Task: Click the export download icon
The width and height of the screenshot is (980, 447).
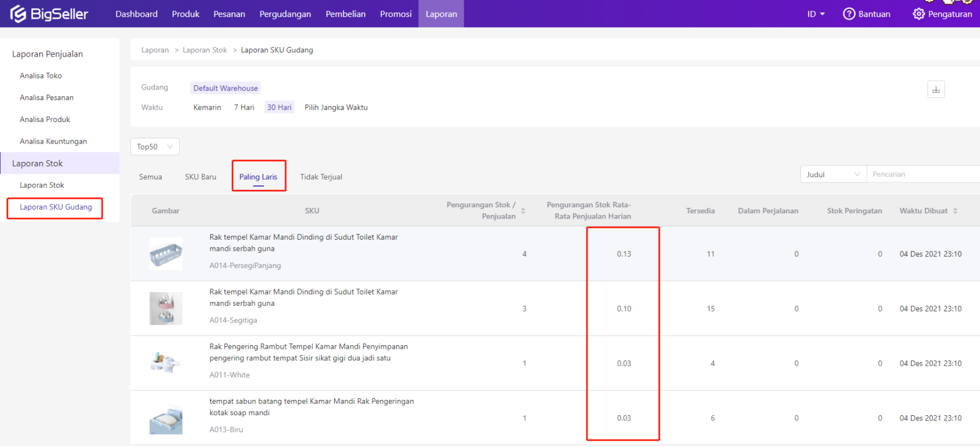Action: pyautogui.click(x=936, y=90)
